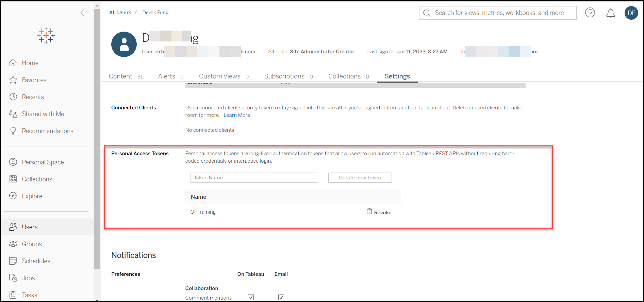Go to All Users breadcrumb
This screenshot has height=302, width=644.
coord(120,13)
